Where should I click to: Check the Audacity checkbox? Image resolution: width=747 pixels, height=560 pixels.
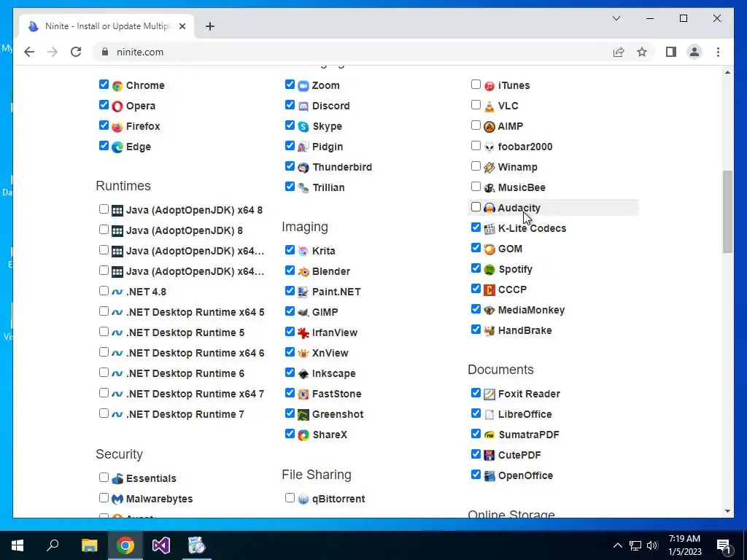click(476, 207)
